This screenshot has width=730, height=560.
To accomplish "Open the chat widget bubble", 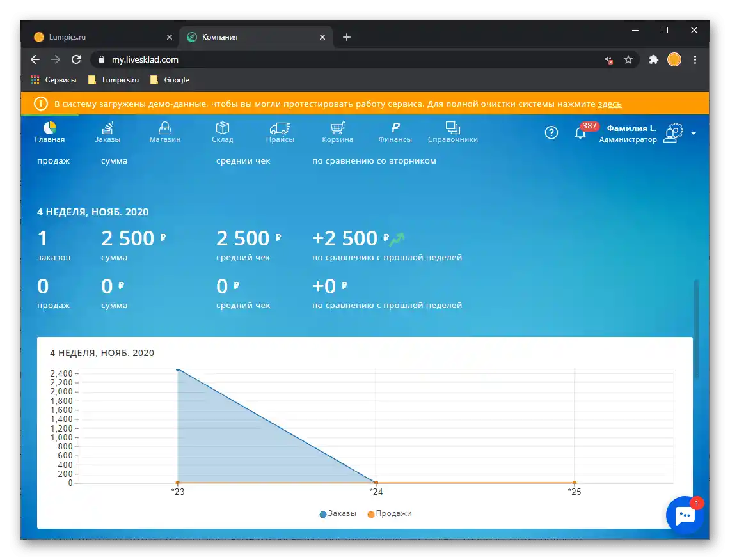I will coord(685,515).
